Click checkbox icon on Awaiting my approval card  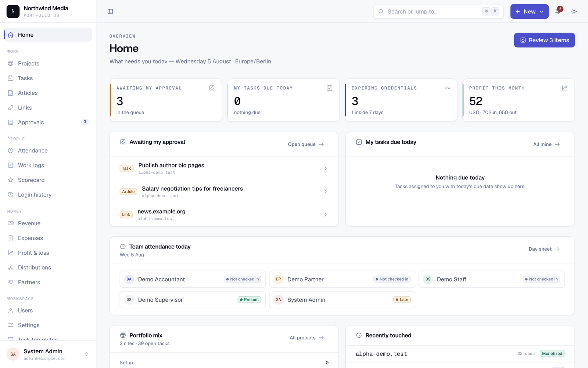click(x=212, y=88)
